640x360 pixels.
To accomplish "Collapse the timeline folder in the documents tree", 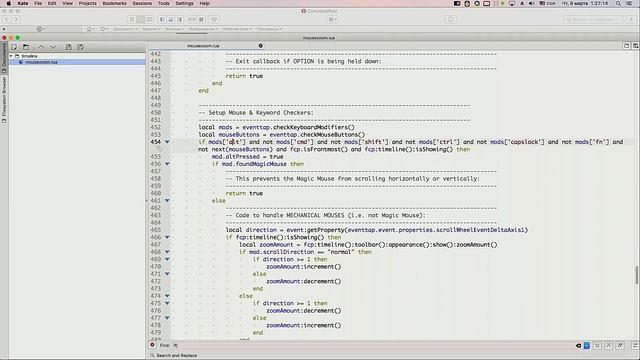I will [x=11, y=56].
